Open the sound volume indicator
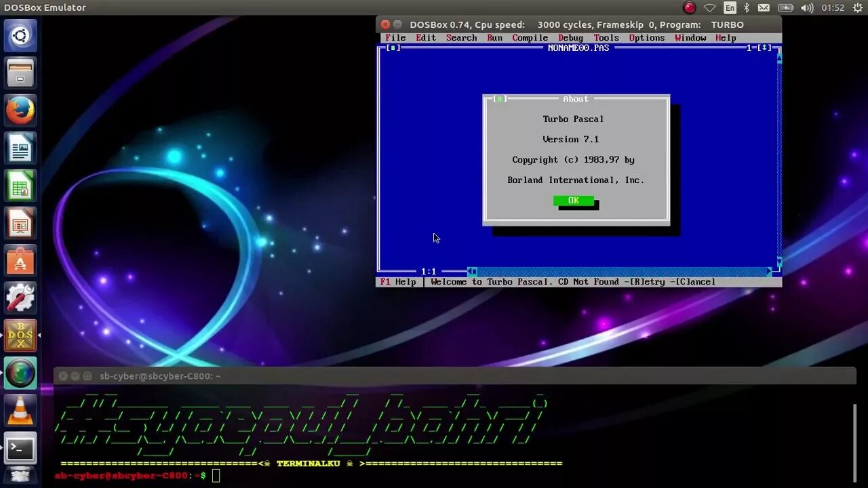868x488 pixels. (x=807, y=8)
